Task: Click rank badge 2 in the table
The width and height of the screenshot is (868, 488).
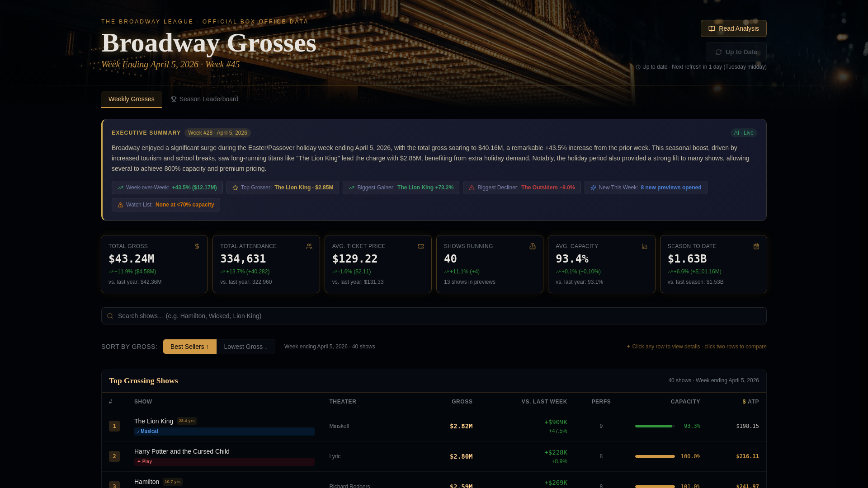Action: point(114,456)
